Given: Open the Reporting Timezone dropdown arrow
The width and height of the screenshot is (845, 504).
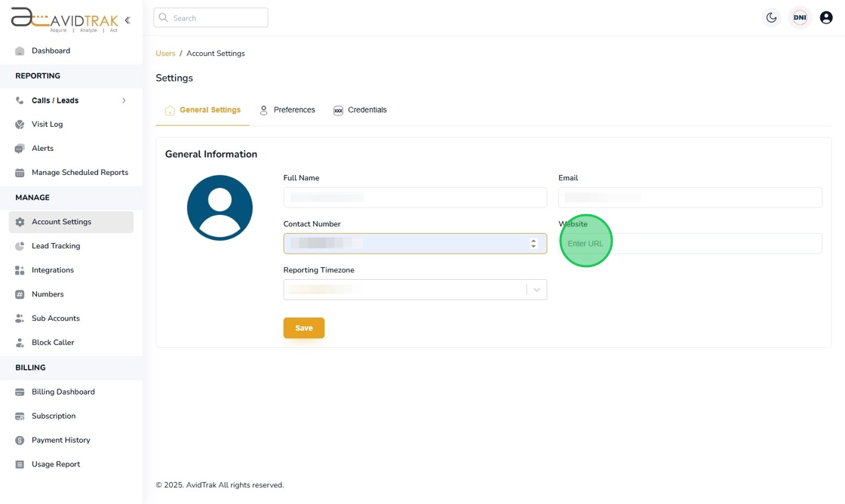Looking at the screenshot, I should (536, 290).
